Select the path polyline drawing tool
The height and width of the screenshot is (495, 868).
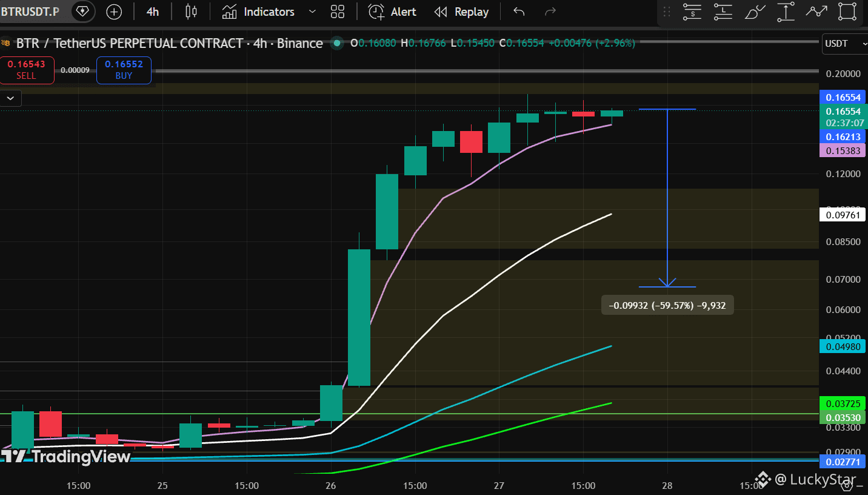pos(816,12)
